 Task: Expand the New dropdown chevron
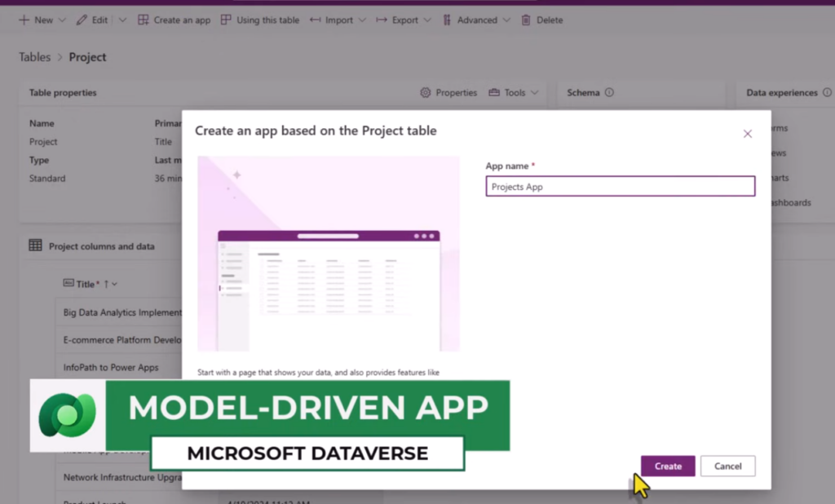(x=62, y=20)
